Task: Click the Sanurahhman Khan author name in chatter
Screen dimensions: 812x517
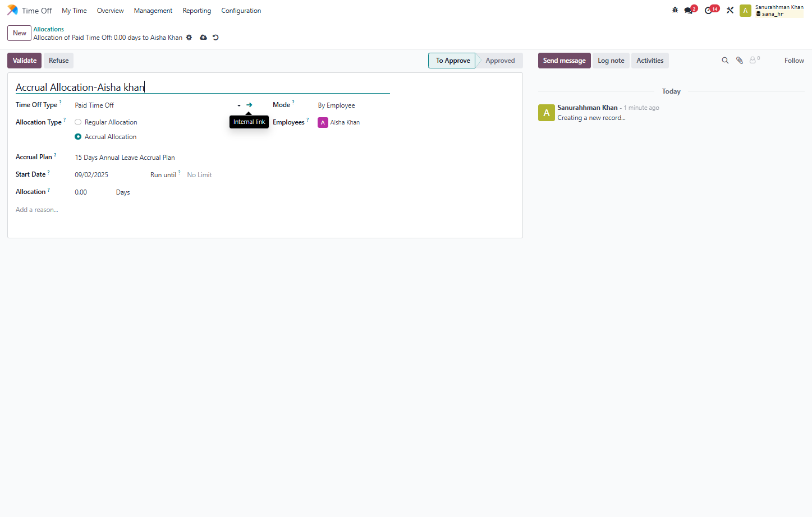Action: tap(588, 108)
